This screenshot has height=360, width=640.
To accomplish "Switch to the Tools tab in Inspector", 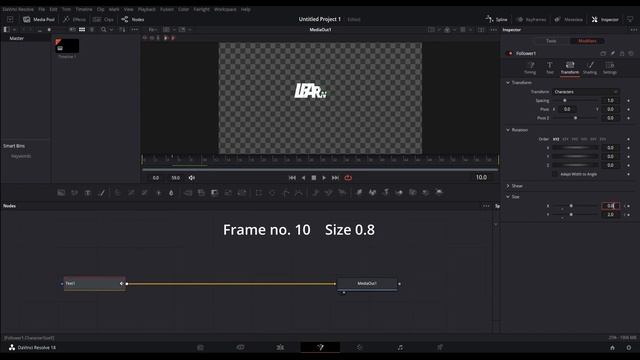I will 551,41.
